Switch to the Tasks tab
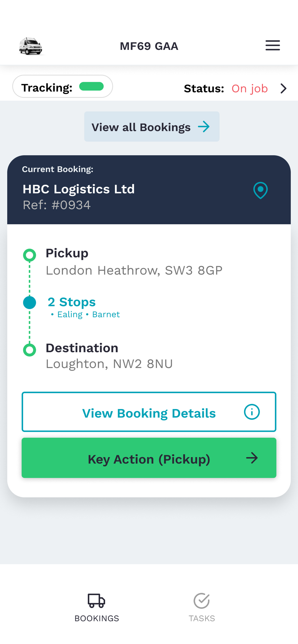Screen dimensions: 298x644 (x=202, y=607)
